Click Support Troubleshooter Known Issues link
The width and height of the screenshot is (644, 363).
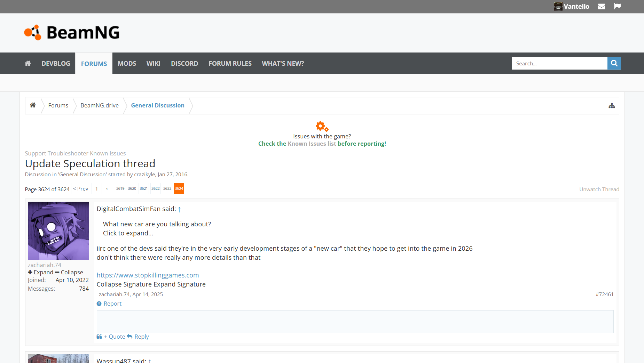75,153
